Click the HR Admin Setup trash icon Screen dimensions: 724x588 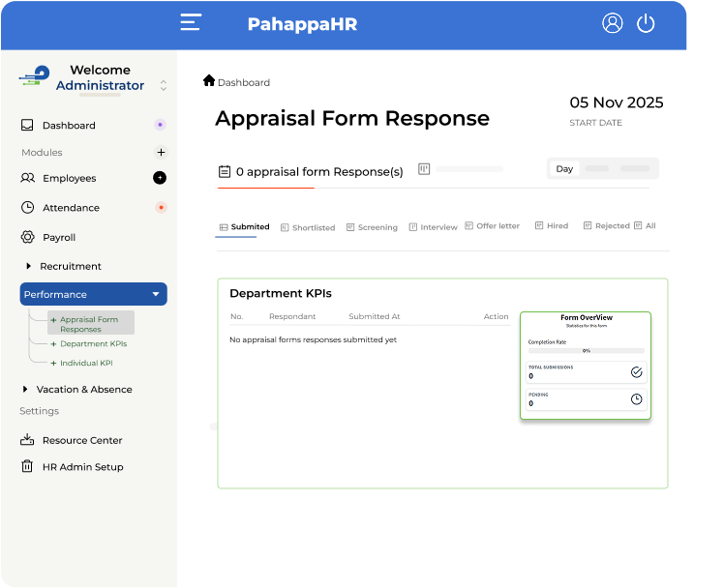(27, 467)
